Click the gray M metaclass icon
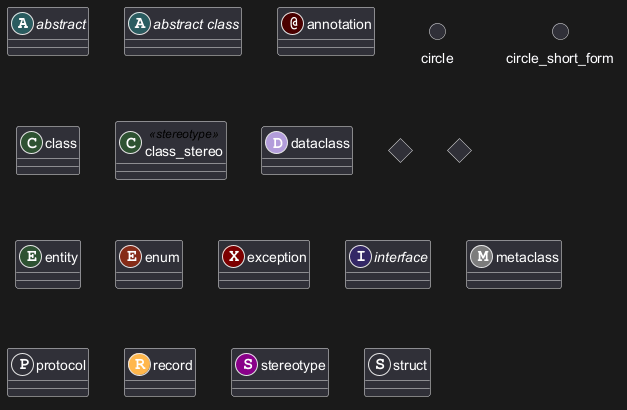 point(482,257)
